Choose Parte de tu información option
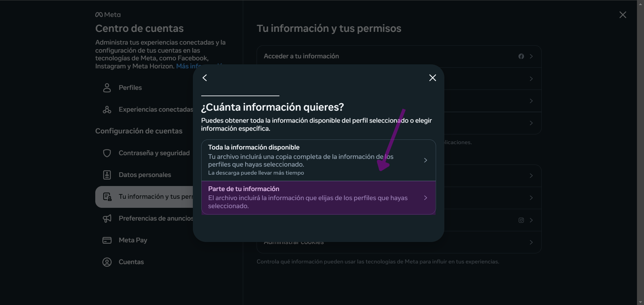Viewport: 644px width, 305px height. [318, 198]
